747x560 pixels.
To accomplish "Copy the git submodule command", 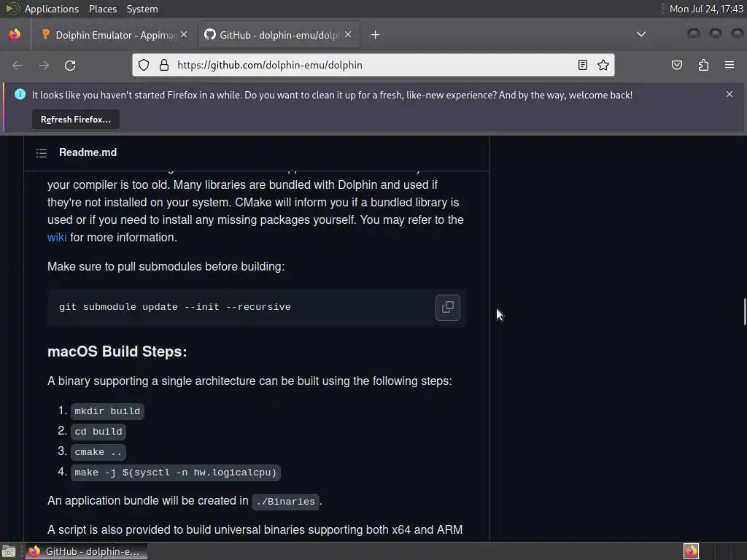I will coord(447,307).
